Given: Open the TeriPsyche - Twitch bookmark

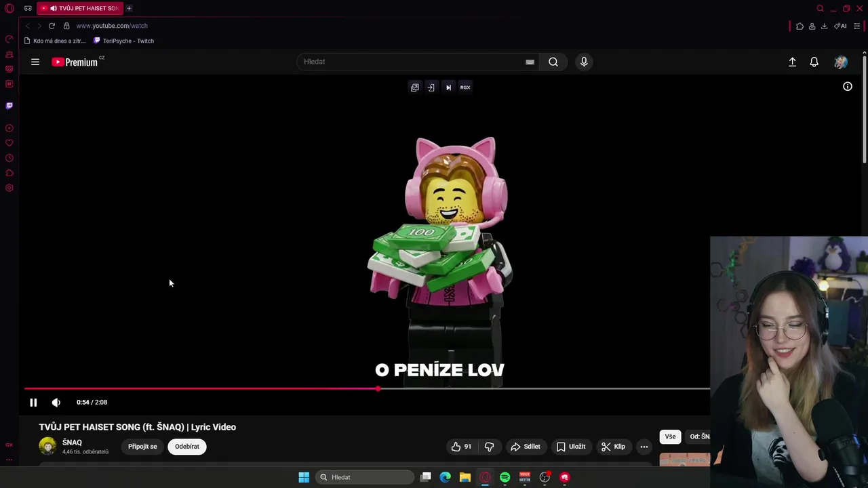Looking at the screenshot, I should [x=123, y=41].
